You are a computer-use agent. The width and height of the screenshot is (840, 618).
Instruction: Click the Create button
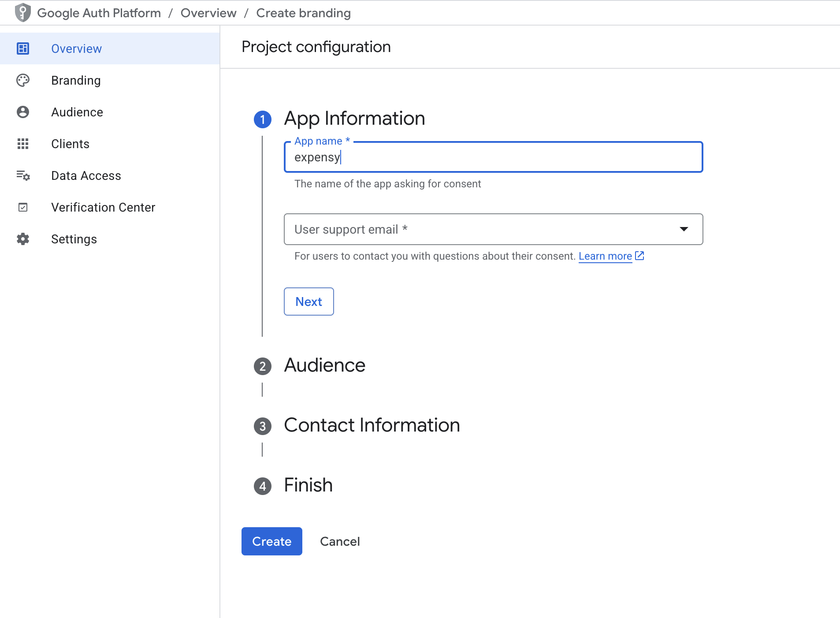click(x=271, y=541)
